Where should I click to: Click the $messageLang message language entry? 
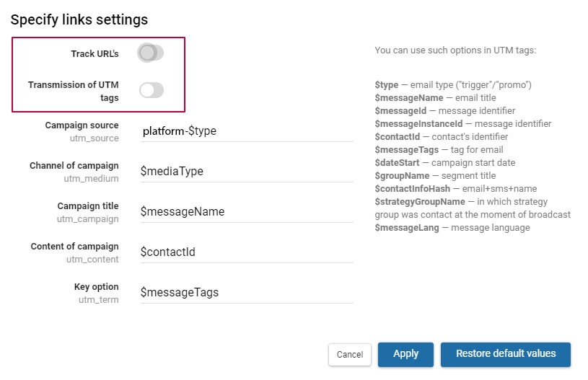point(452,228)
